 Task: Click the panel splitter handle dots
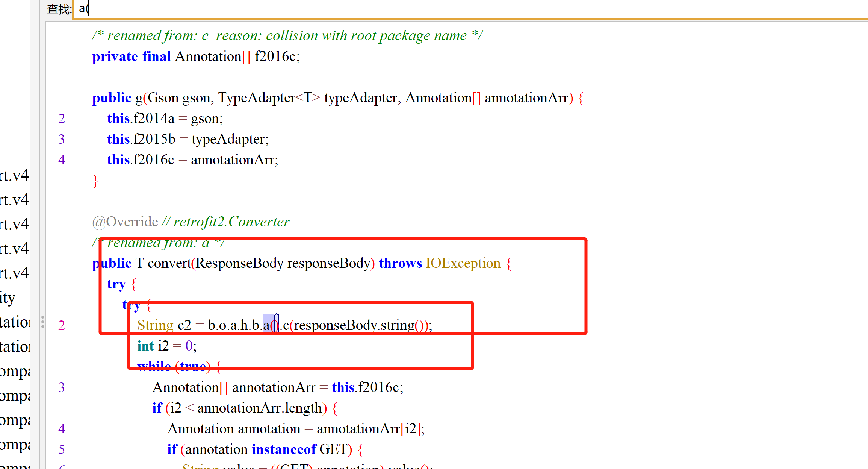point(42,322)
